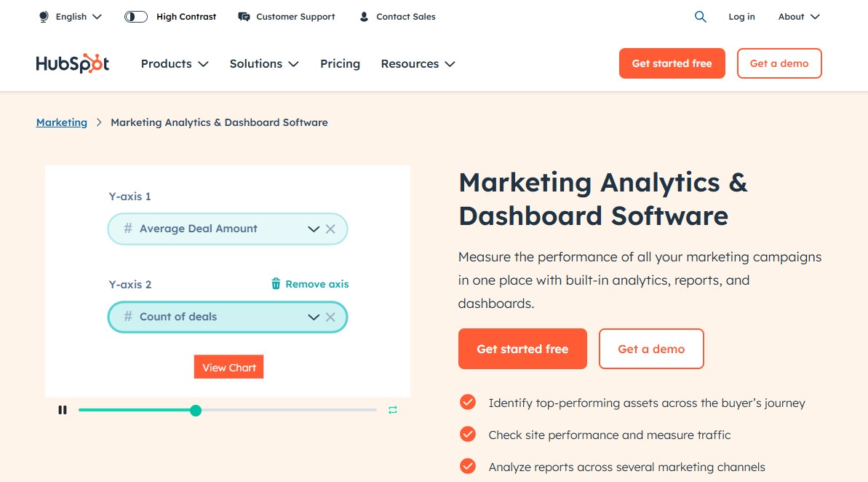This screenshot has height=482, width=868.
Task: Toggle the High Contrast switch
Action: [135, 17]
